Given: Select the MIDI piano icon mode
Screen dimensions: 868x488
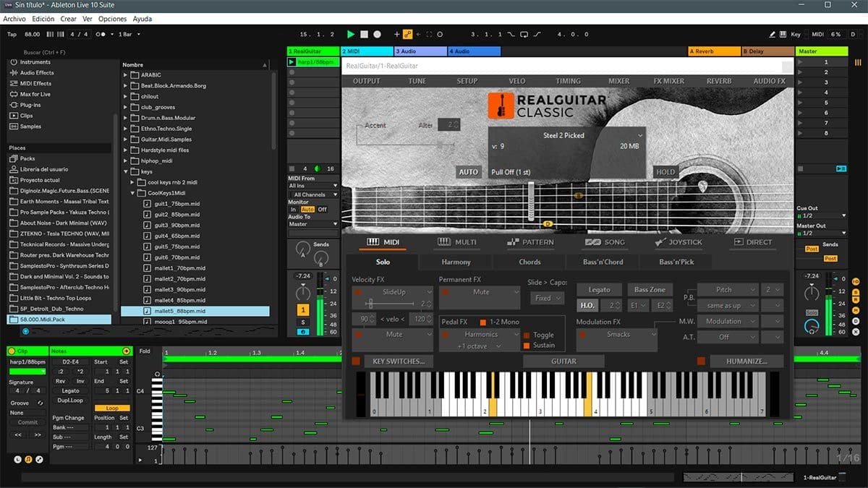Looking at the screenshot, I should point(373,242).
